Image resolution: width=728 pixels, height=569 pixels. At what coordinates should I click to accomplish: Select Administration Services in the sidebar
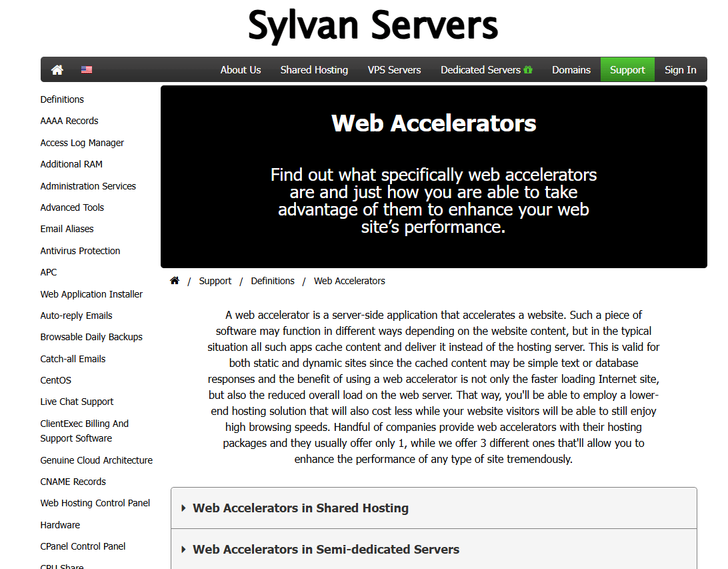coord(88,186)
